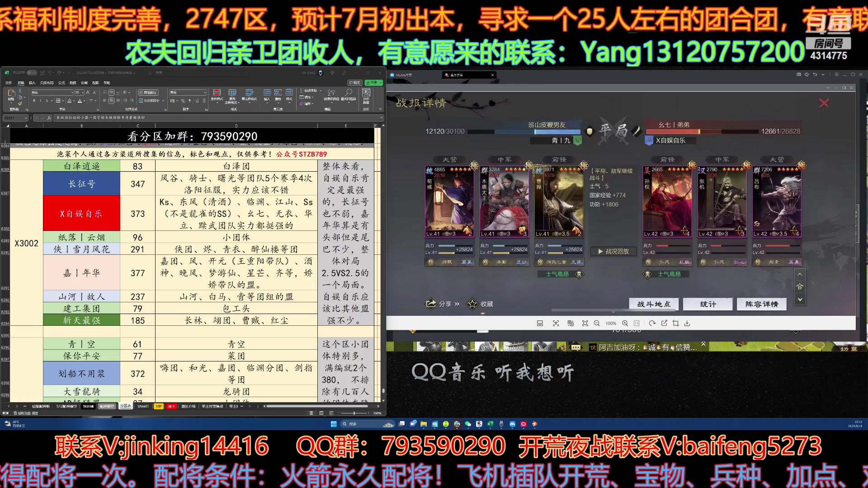Toggle AutoSave switch in Excel title bar
This screenshot has height=488, width=868.
32,73
